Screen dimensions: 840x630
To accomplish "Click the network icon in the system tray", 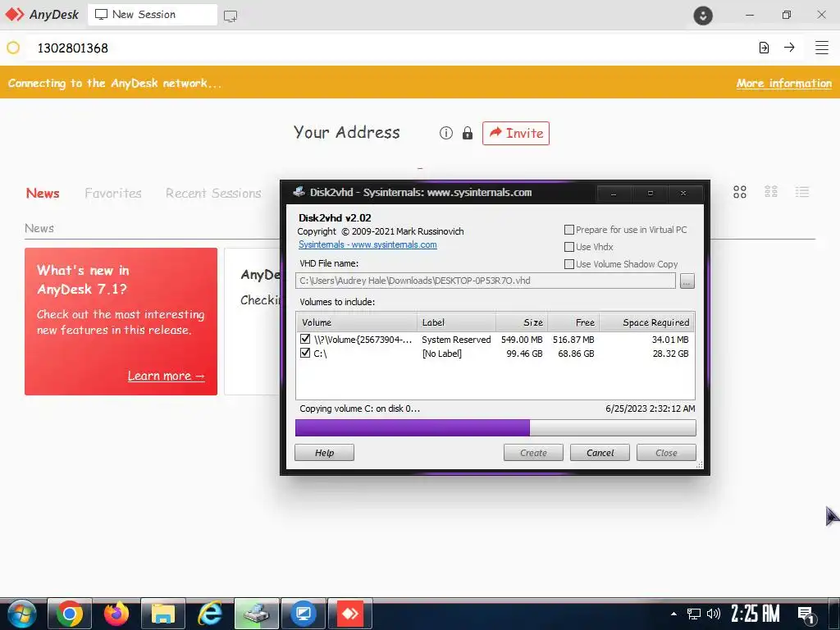I will click(x=694, y=614).
